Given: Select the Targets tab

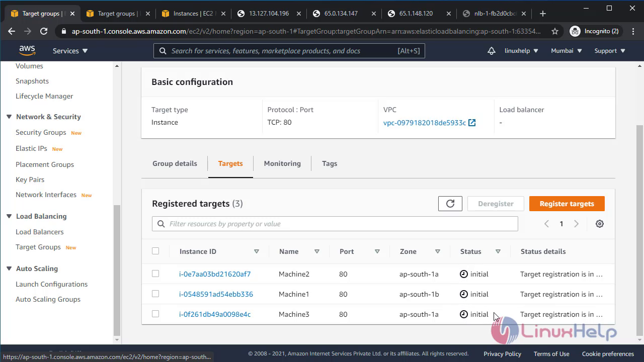Looking at the screenshot, I should [230, 163].
